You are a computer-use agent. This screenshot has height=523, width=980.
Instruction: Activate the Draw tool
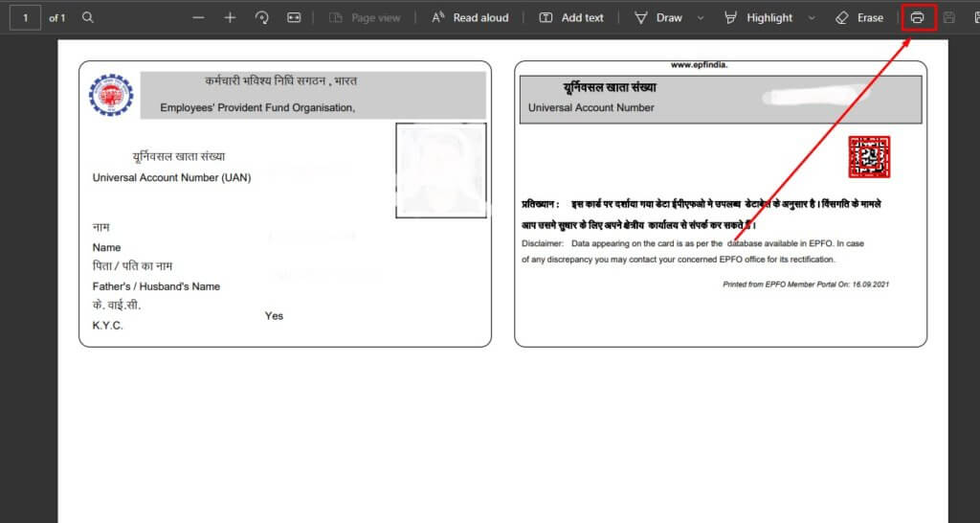pos(658,17)
